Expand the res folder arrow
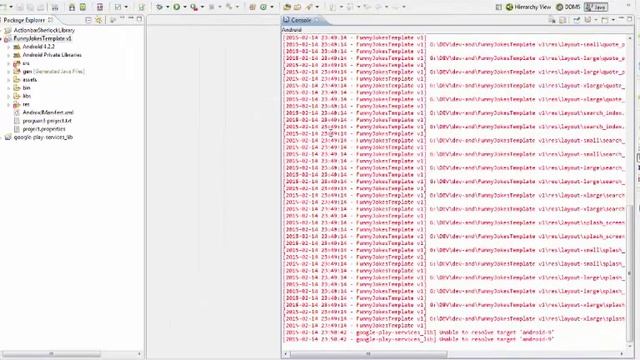Screen dimensions: 640x360 [9, 104]
